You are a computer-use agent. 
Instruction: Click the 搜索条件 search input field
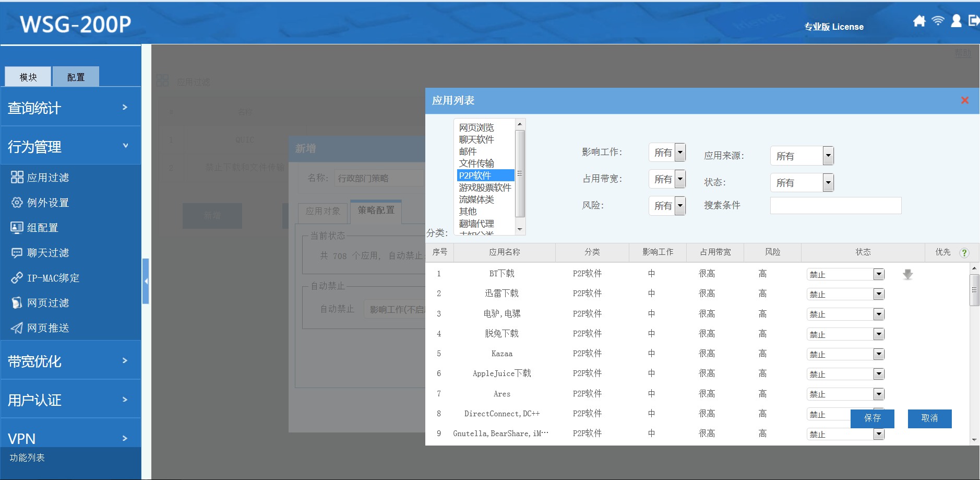click(835, 205)
